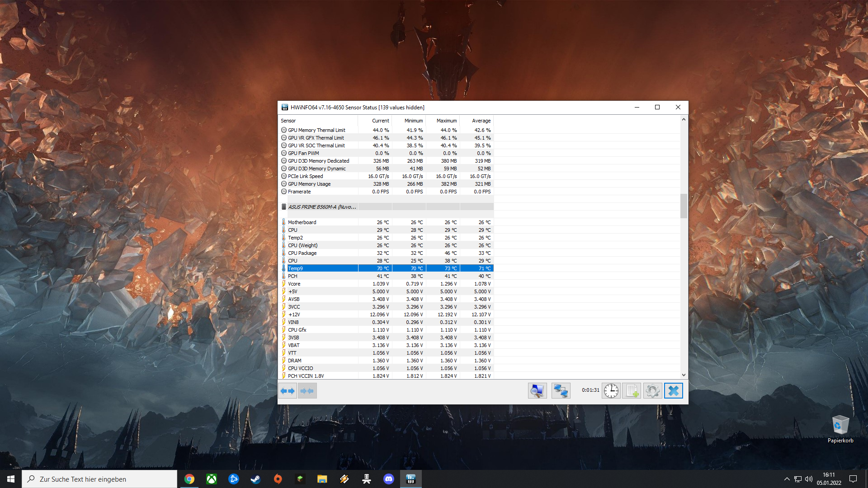Open Steam from the taskbar
This screenshot has width=868, height=488.
[x=255, y=479]
